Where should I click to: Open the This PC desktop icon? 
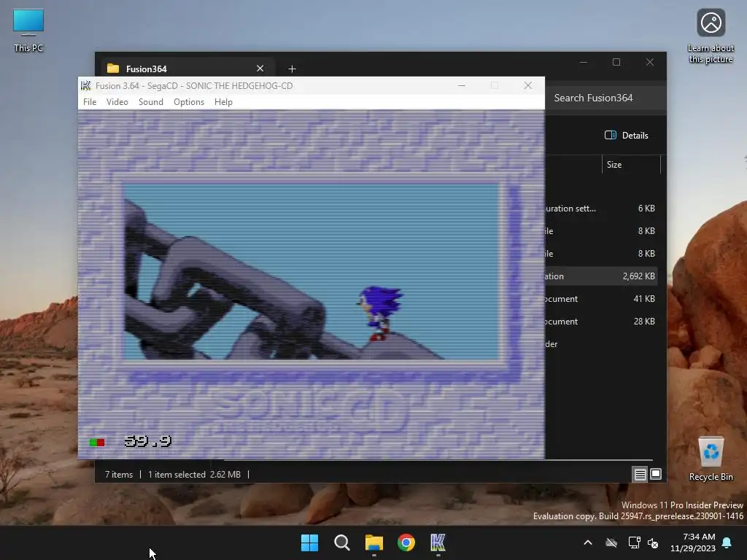[28, 31]
